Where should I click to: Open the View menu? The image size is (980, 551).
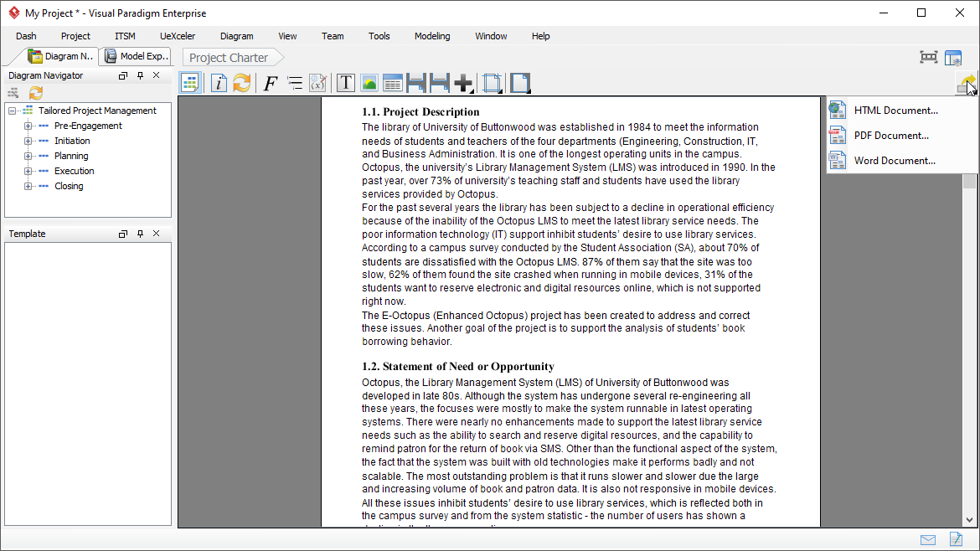point(287,36)
